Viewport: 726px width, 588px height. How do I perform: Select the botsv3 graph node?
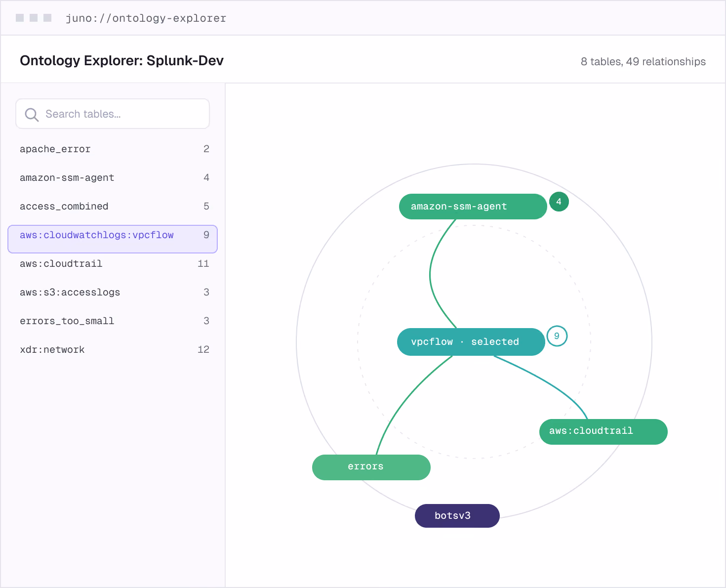tap(457, 516)
